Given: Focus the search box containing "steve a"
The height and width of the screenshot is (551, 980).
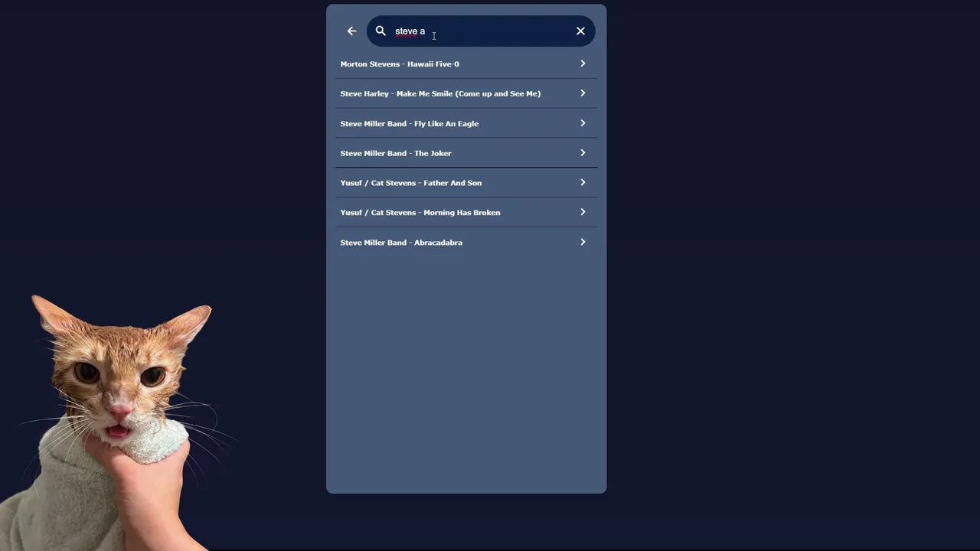Looking at the screenshot, I should tap(481, 31).
